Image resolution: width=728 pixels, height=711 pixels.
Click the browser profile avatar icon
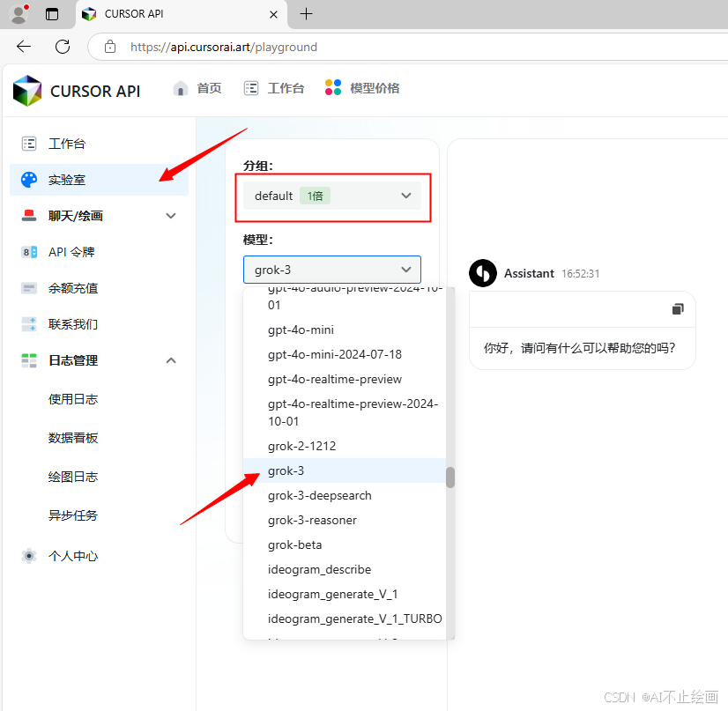click(x=19, y=14)
